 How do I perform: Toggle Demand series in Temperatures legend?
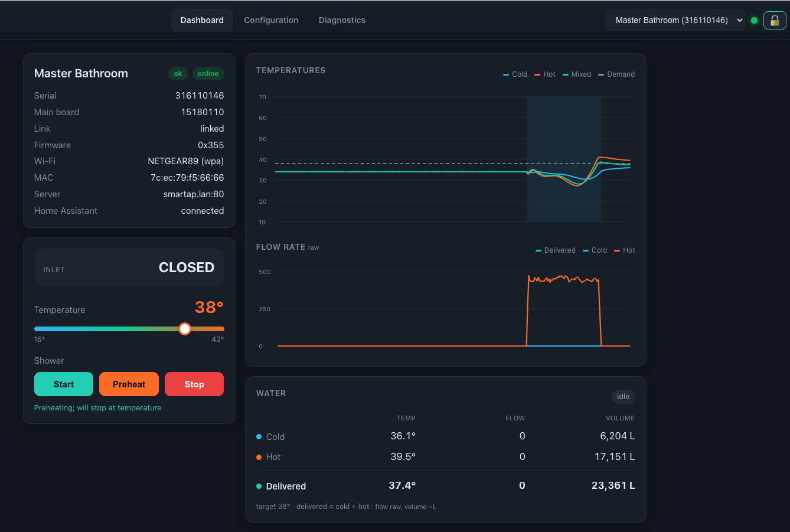tap(616, 74)
